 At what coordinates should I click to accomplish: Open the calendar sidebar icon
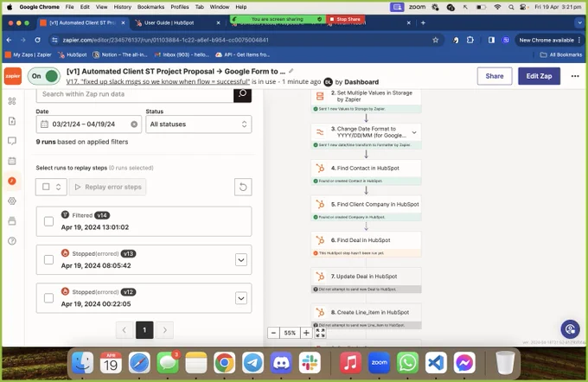(x=12, y=161)
